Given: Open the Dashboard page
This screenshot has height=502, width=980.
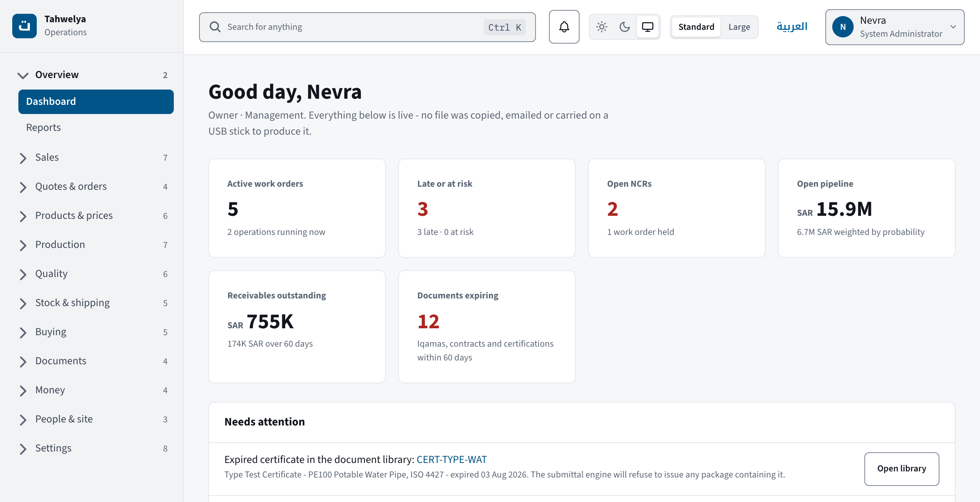Looking at the screenshot, I should click(96, 101).
